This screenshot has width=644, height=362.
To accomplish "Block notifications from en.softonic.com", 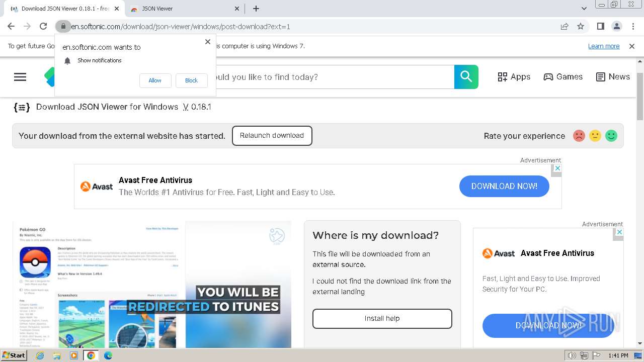I will click(x=191, y=80).
